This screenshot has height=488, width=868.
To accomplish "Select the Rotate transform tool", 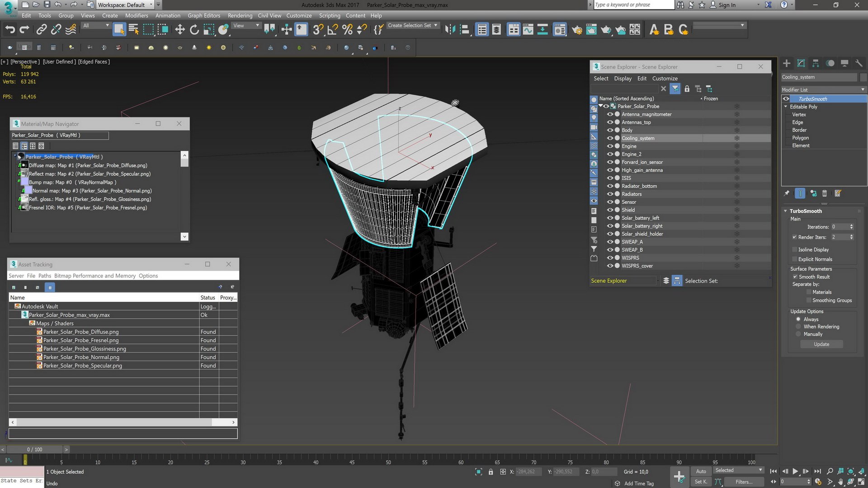I will pos(194,30).
